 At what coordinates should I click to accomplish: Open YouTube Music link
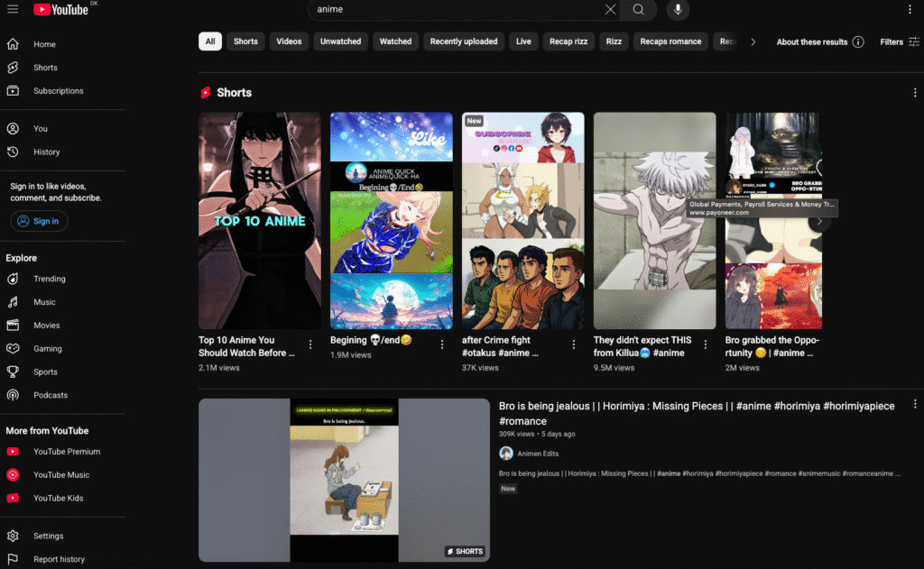62,474
